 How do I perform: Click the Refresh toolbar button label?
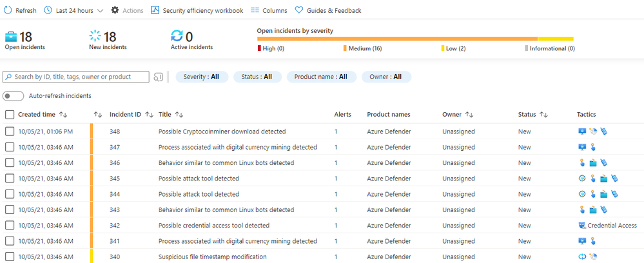point(26,11)
